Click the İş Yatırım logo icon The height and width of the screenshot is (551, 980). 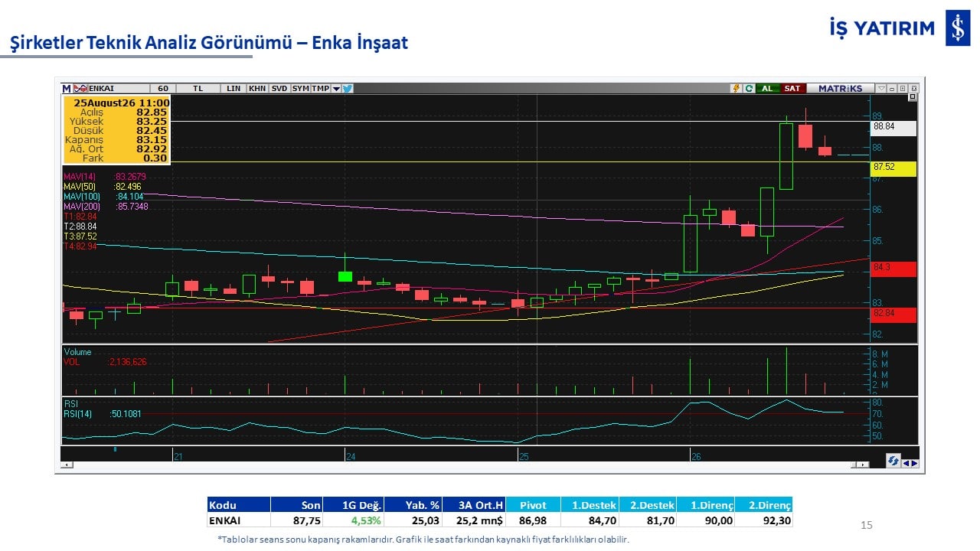pyautogui.click(x=957, y=28)
